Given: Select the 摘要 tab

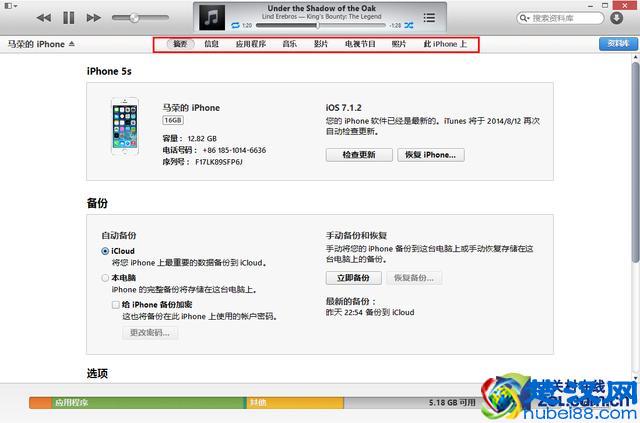Looking at the screenshot, I should click(x=180, y=44).
